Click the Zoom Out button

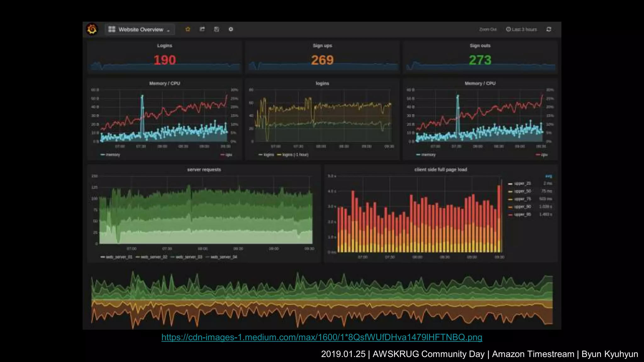tap(488, 29)
